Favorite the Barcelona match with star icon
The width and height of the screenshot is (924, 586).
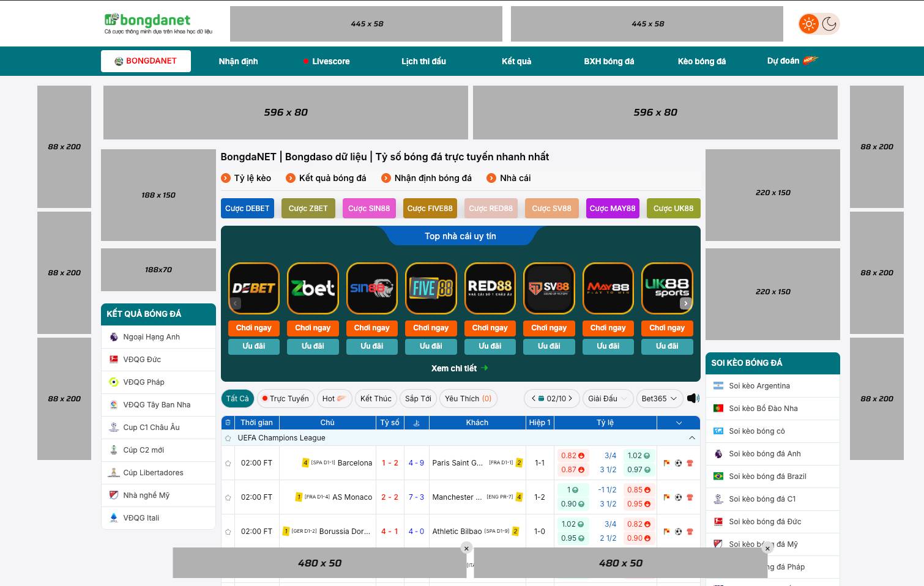228,463
